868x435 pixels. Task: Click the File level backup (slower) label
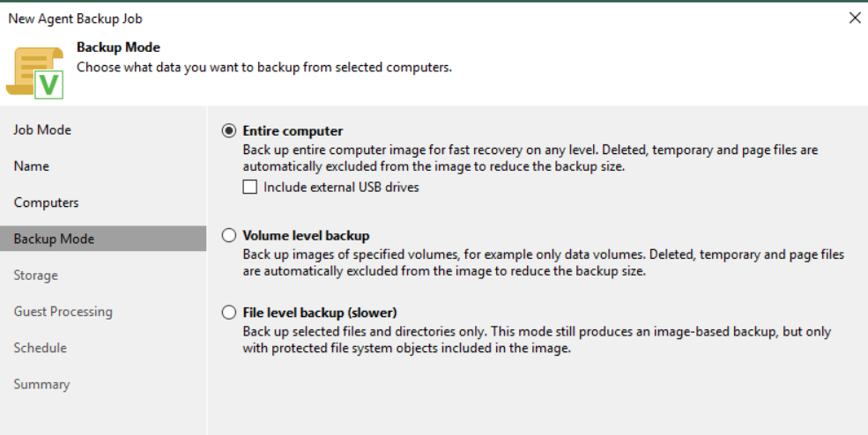pyautogui.click(x=320, y=313)
